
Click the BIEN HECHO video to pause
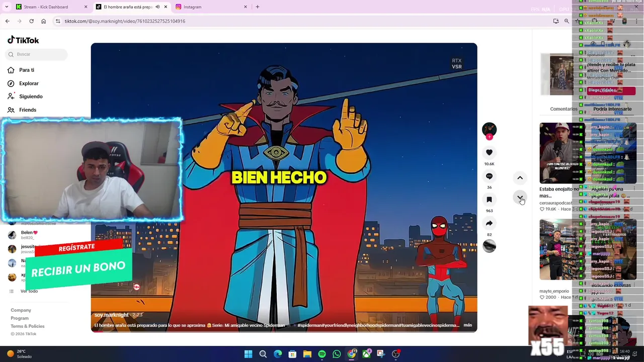(x=284, y=187)
